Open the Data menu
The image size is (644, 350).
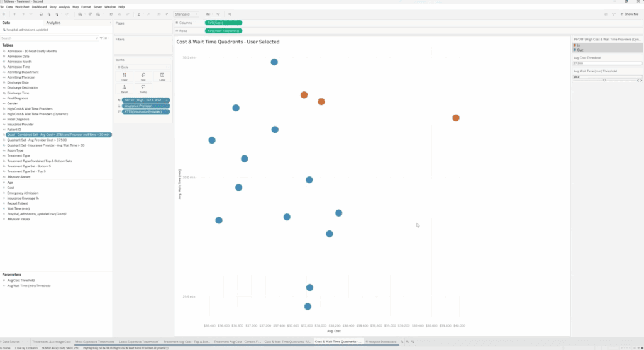(x=9, y=6)
